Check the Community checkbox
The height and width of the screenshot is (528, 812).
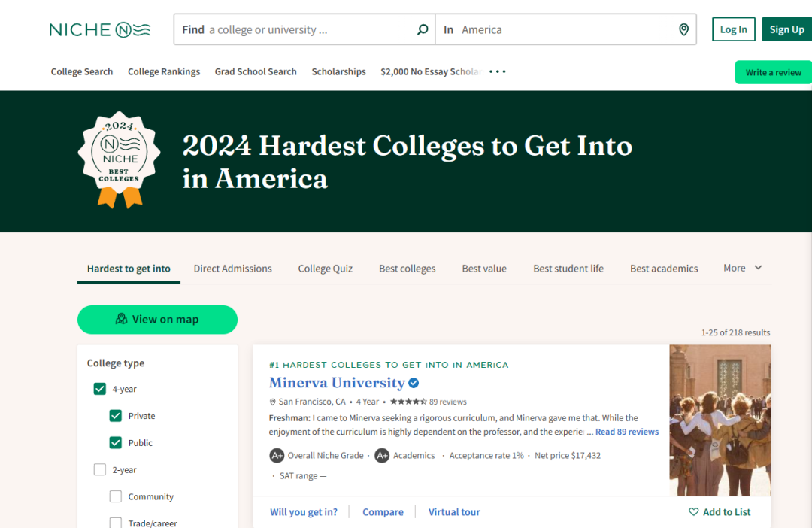point(116,496)
